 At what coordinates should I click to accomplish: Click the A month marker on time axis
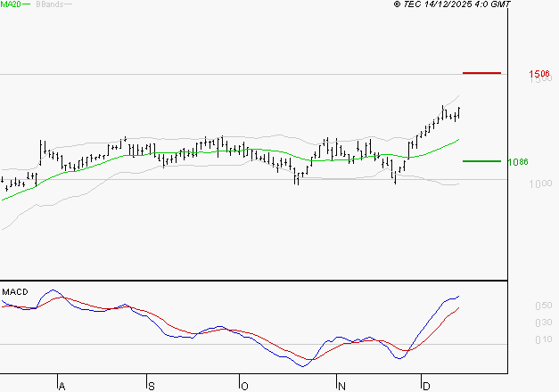click(62, 386)
